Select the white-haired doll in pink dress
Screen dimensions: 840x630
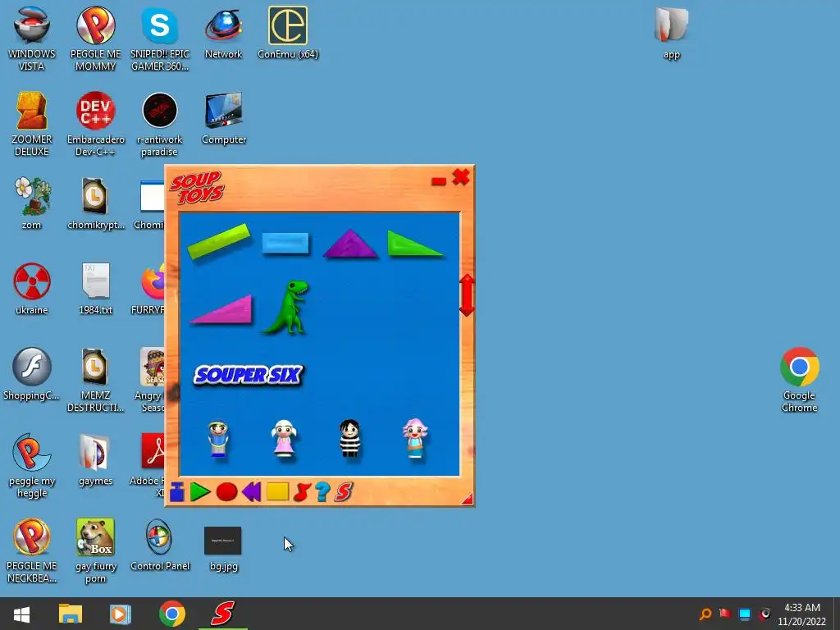pyautogui.click(x=284, y=439)
